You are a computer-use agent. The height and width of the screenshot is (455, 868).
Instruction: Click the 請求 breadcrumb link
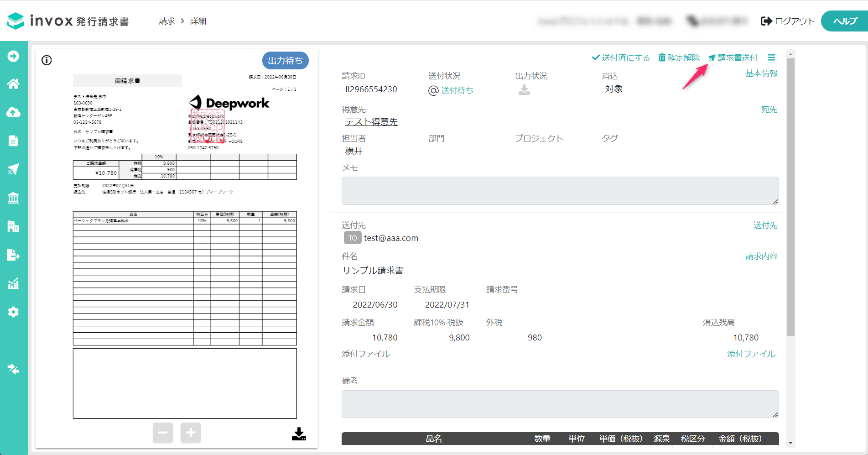pos(167,21)
